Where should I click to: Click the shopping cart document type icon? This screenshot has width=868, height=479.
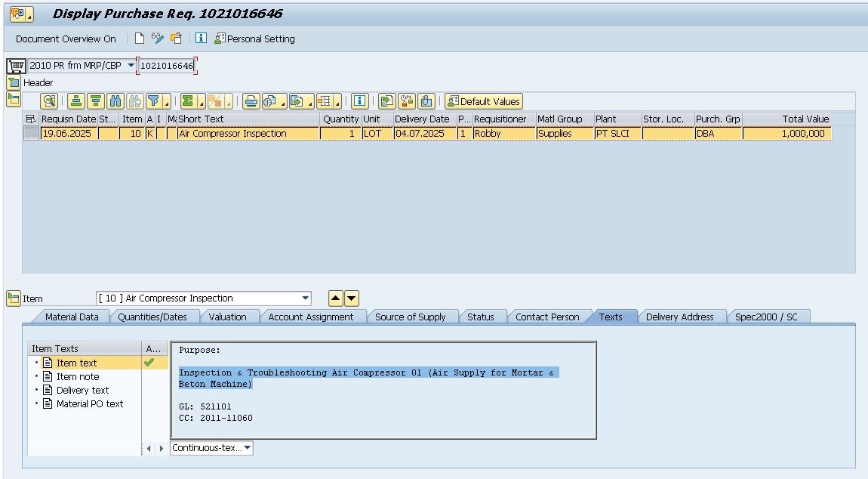[16, 66]
